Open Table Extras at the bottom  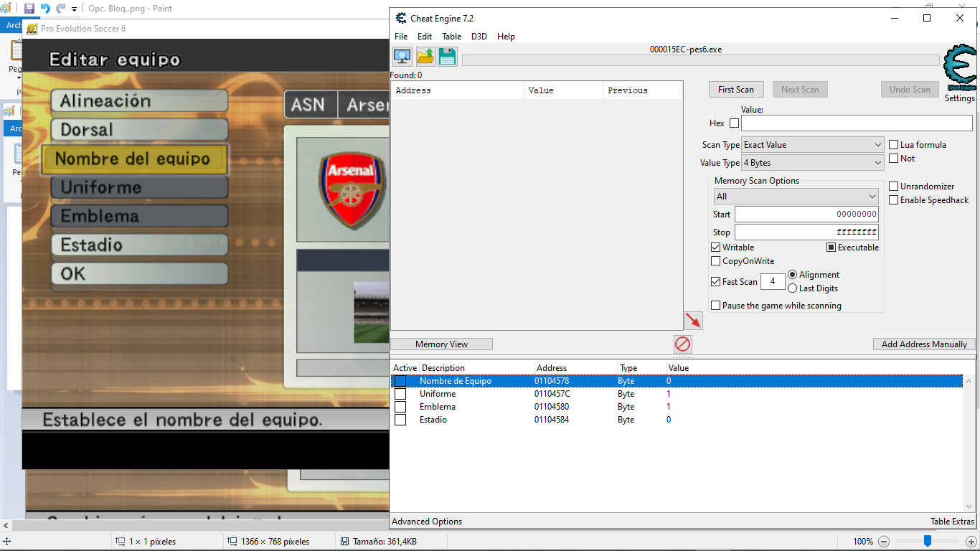[x=953, y=522]
